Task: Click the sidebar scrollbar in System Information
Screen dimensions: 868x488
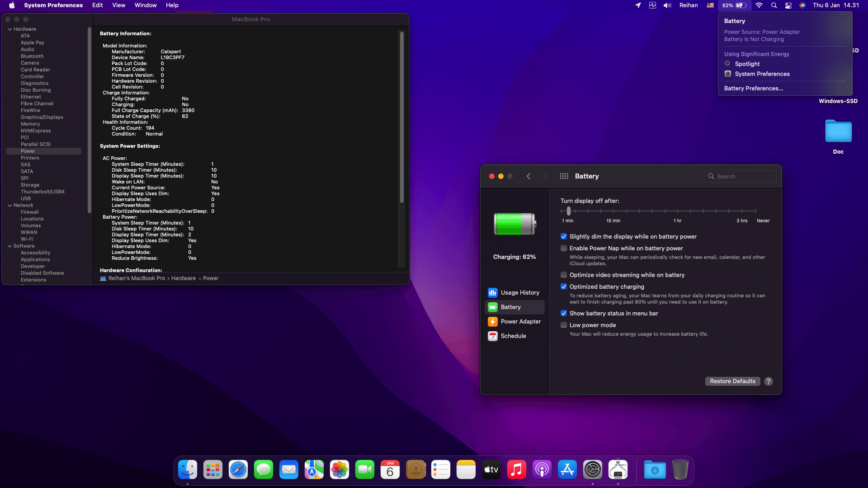Action: (x=90, y=120)
